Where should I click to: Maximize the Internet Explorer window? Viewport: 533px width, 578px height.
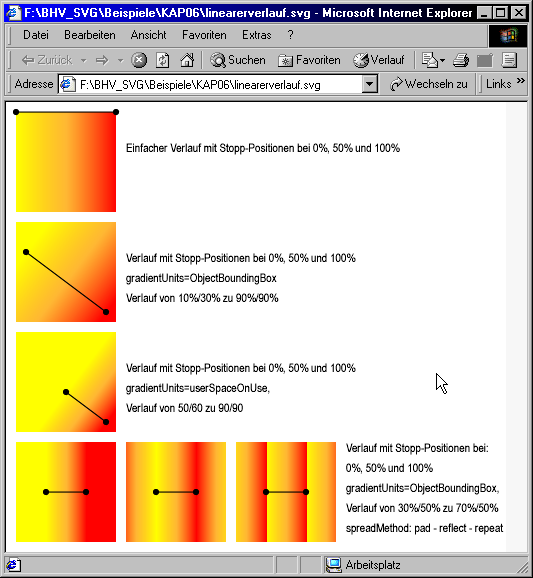501,13
